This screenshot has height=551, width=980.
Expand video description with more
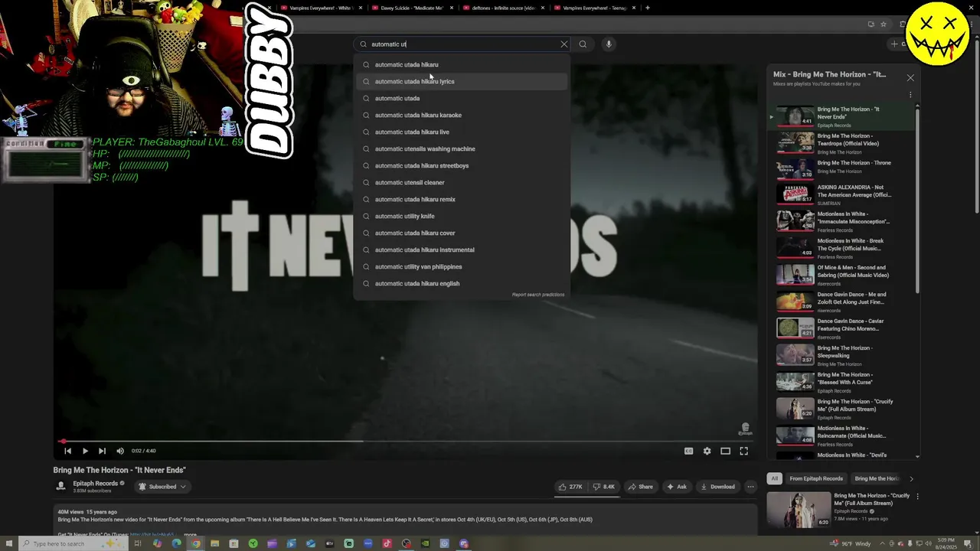click(x=190, y=535)
